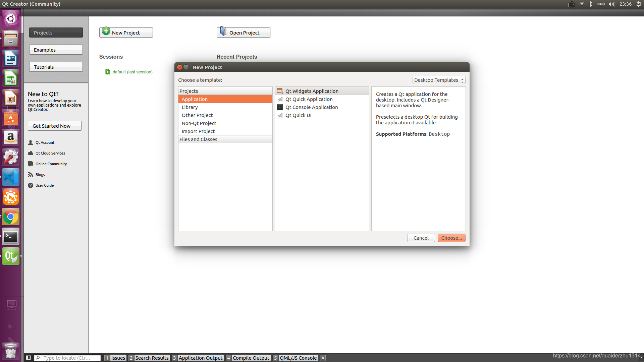The width and height of the screenshot is (644, 362).
Task: Toggle the left sidebar icon in status bar
Action: [29, 358]
